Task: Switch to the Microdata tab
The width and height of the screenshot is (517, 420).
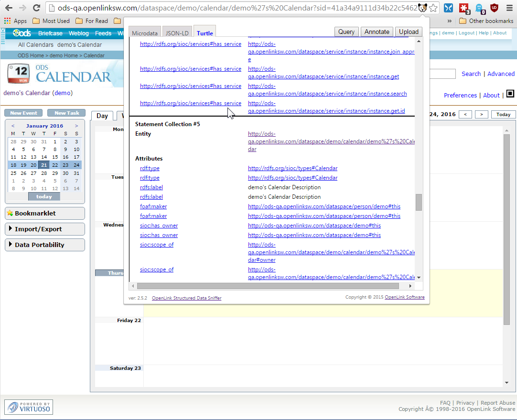Action: [145, 33]
